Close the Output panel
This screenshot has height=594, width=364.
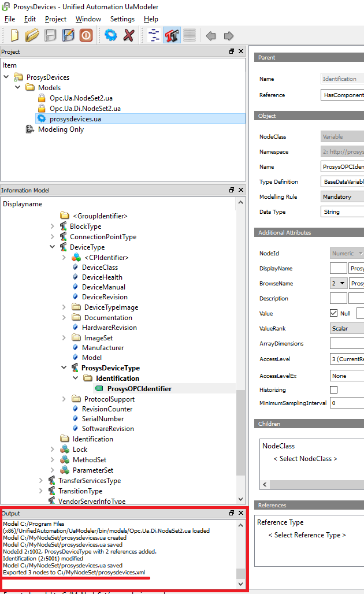[241, 513]
